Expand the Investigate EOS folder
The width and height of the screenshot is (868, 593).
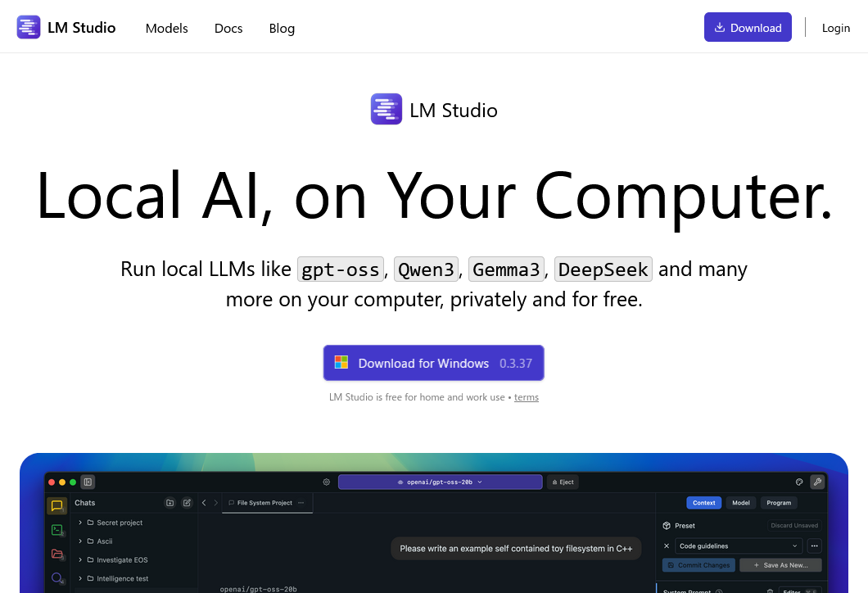click(x=80, y=560)
